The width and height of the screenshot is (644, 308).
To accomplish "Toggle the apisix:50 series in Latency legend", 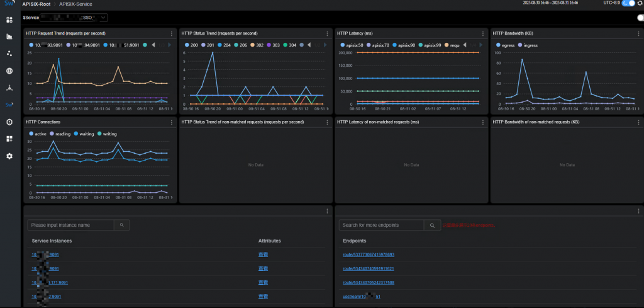I will coord(352,45).
